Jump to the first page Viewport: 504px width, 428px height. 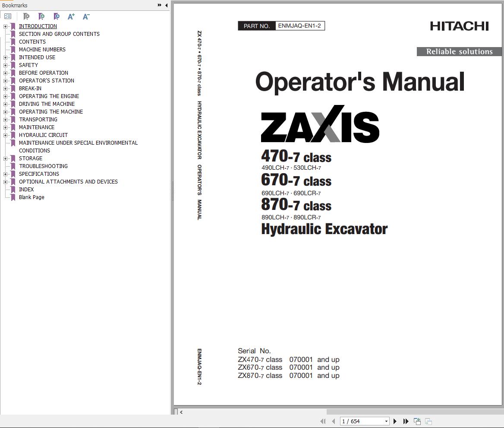[x=323, y=421]
